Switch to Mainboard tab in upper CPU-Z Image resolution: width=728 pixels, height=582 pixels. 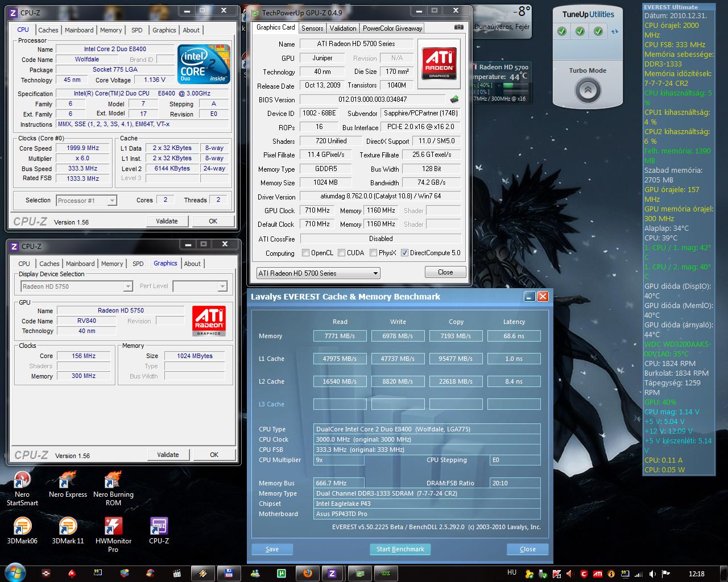pyautogui.click(x=79, y=30)
